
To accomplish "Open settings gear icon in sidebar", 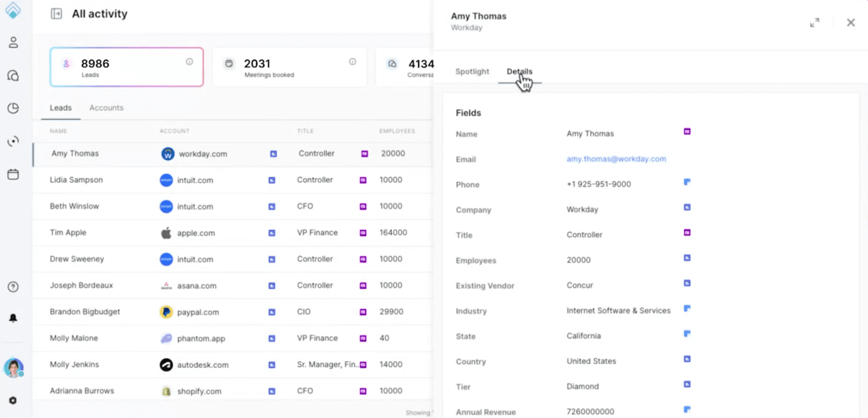I will click(13, 400).
